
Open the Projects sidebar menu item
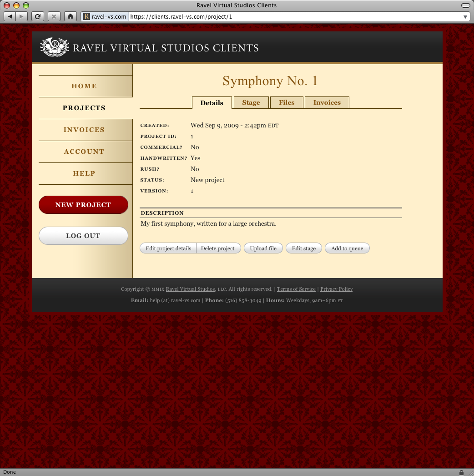pyautogui.click(x=86, y=108)
